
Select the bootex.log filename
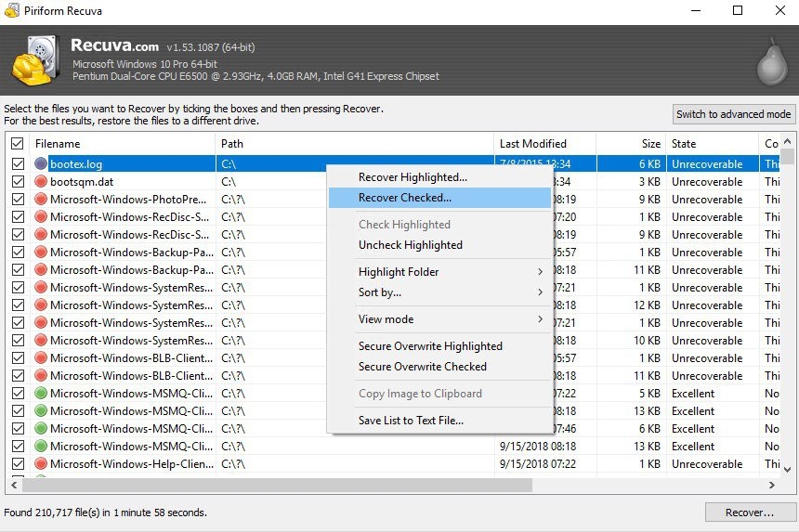[x=76, y=164]
